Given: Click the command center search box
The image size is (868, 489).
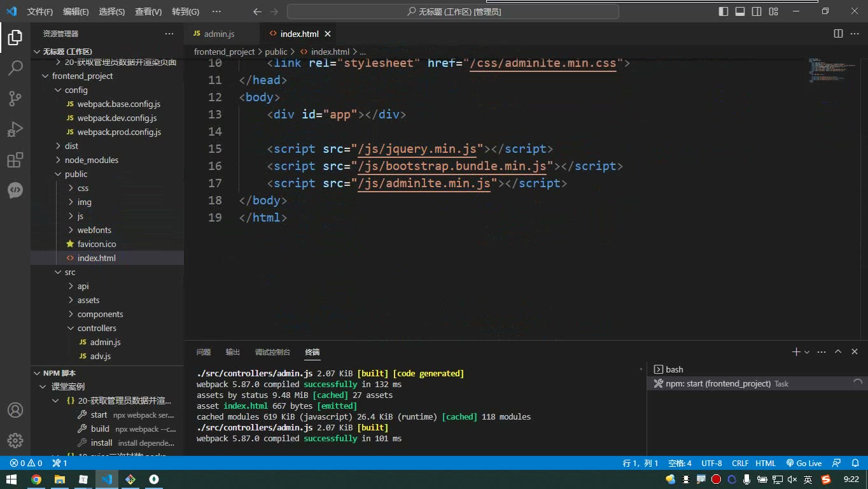Looking at the screenshot, I should (x=453, y=11).
